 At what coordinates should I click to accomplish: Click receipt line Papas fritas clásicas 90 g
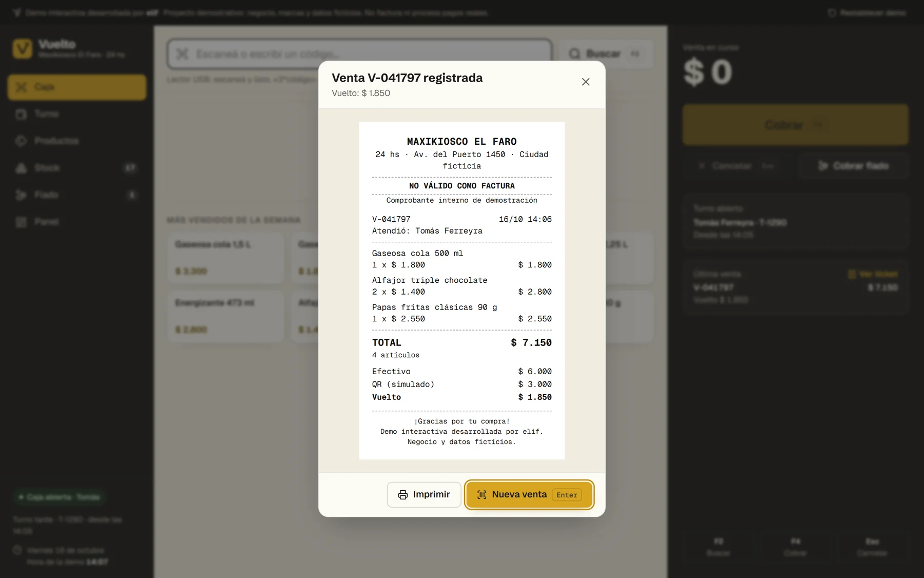462,313
